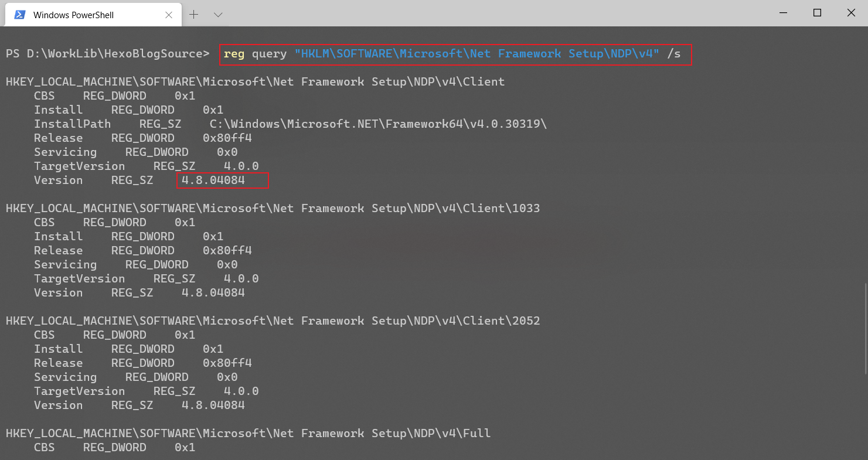Minimize the terminal window
The image size is (868, 460).
point(782,12)
